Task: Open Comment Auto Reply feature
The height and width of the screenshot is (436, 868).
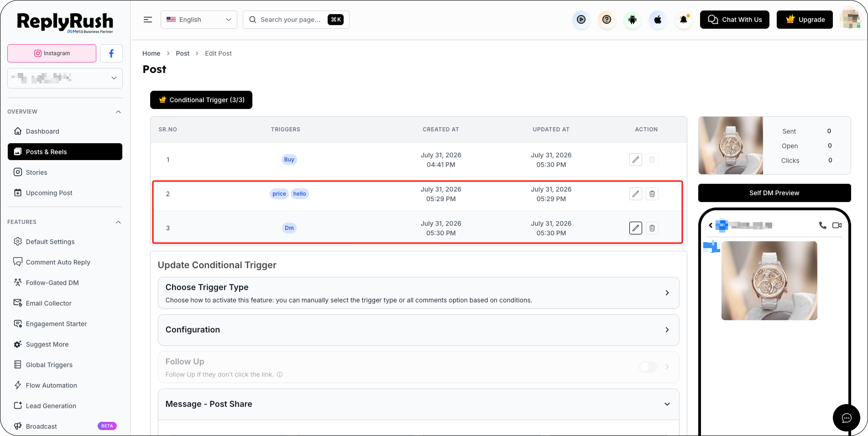Action: point(65,262)
